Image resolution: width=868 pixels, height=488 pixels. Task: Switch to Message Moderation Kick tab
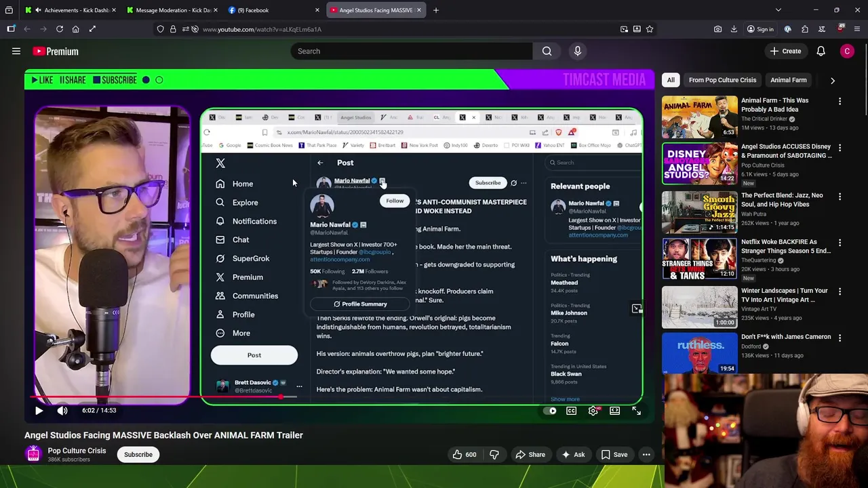(172, 10)
